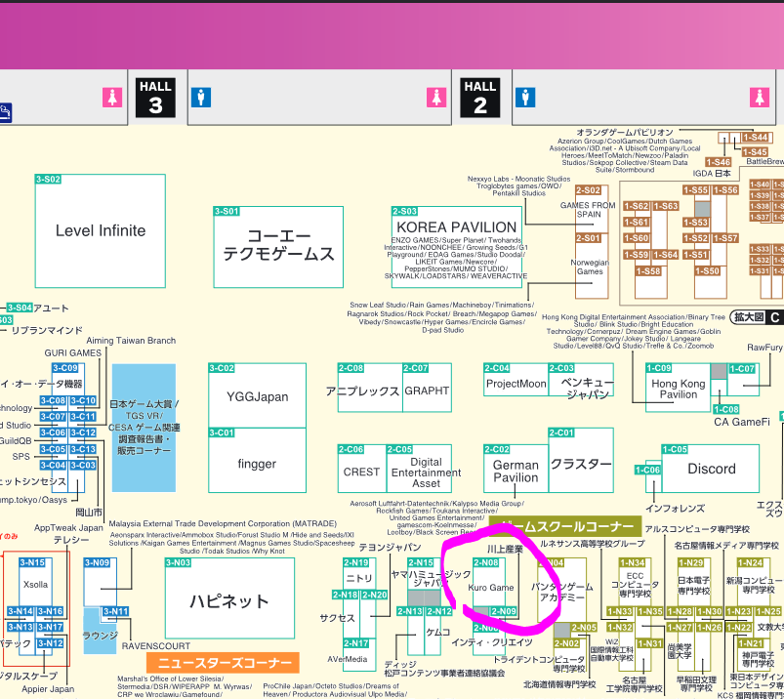Click booth number label 3-S01

point(227,211)
